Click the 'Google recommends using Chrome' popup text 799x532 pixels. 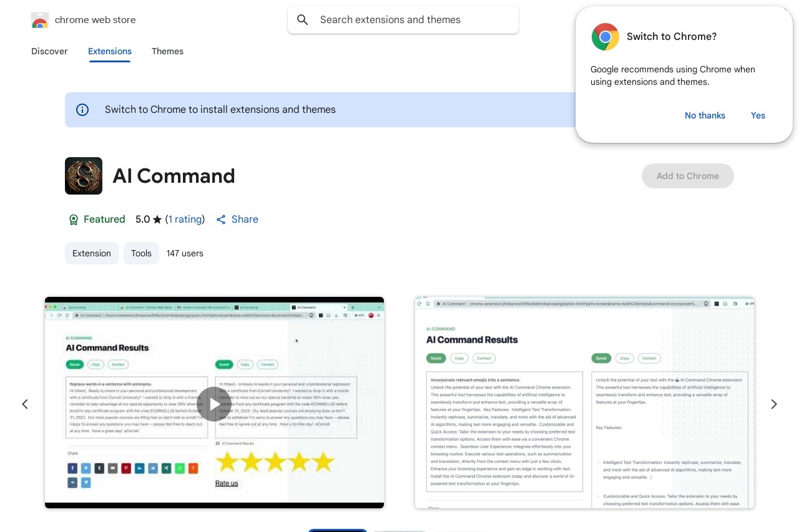[673, 75]
